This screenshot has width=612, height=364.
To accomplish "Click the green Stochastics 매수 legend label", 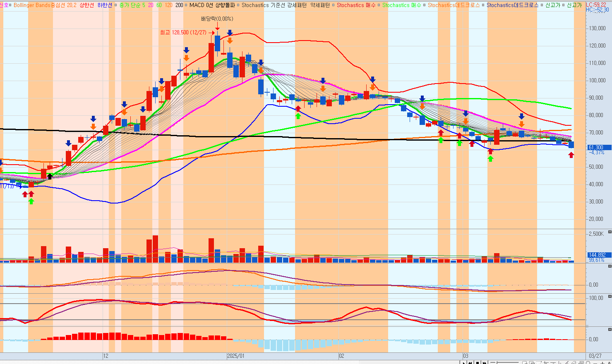I will pyautogui.click(x=402, y=5).
